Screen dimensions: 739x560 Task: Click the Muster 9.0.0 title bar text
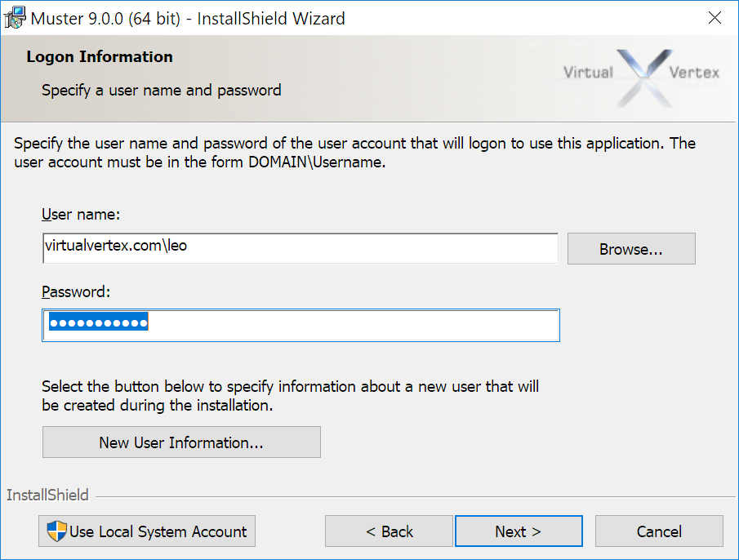(188, 18)
